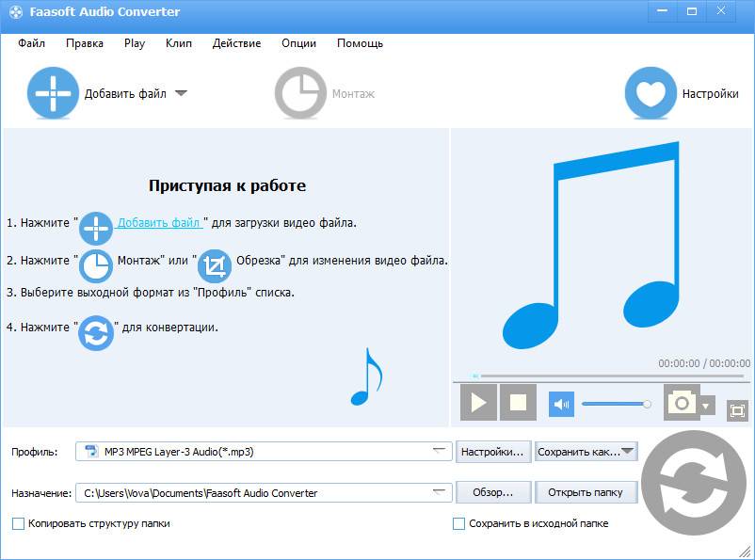This screenshot has width=755, height=560.
Task: Open the Play menu
Action: (135, 43)
